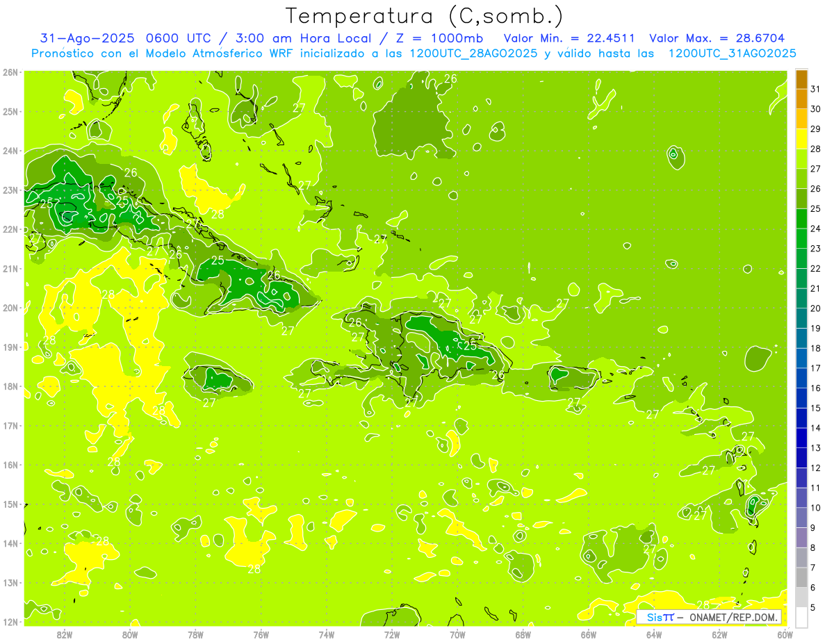Click the "ONAMET/REP.DOM." credit label

733,617
